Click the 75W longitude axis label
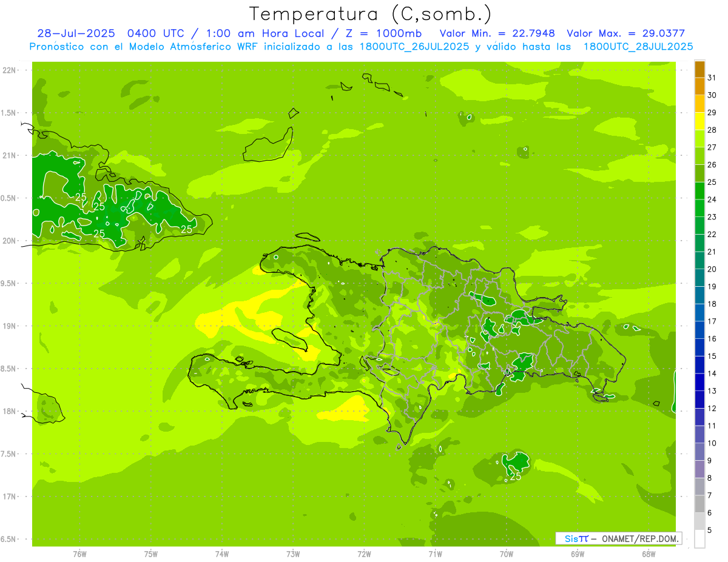Image resolution: width=728 pixels, height=562 pixels. point(151,554)
